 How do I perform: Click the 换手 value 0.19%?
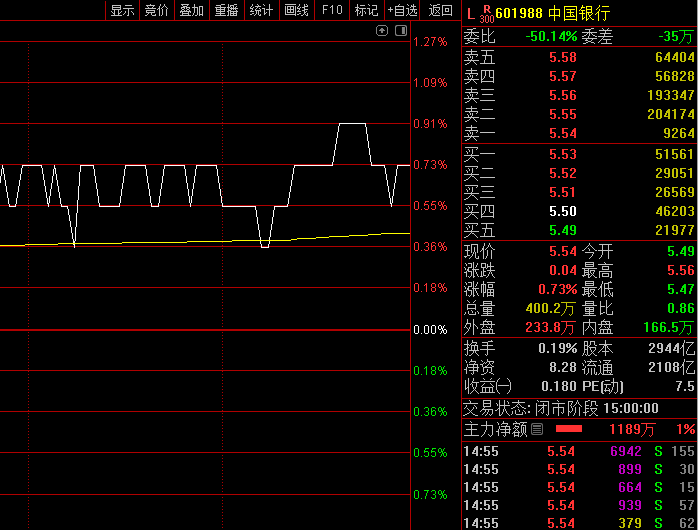tap(557, 348)
